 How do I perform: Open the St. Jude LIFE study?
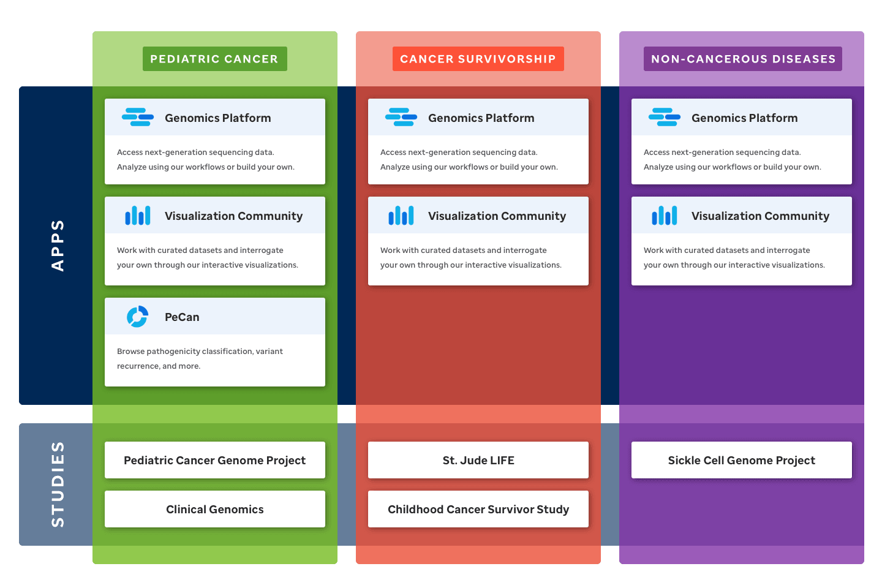click(478, 460)
